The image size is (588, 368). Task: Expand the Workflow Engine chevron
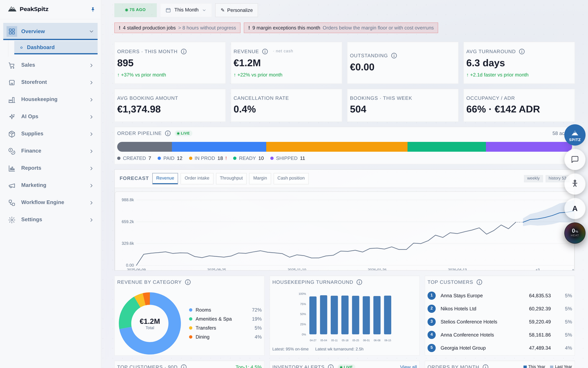click(91, 203)
